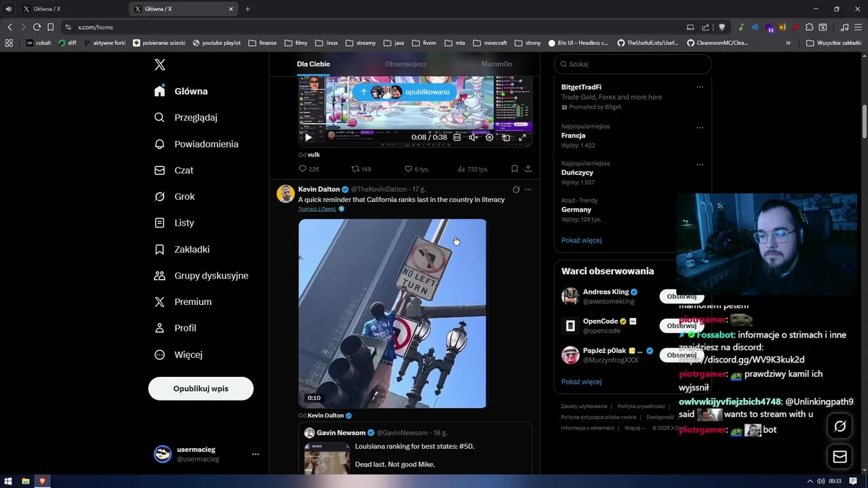Open Windows Start menu
The image size is (868, 488).
(8, 481)
